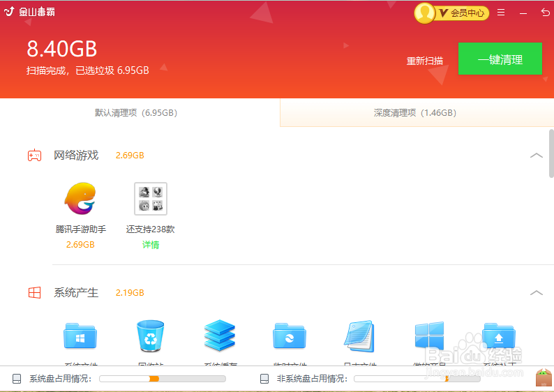This screenshot has height=392, width=554.
Task: Click the 8.40GB total junk size
Action: click(62, 49)
